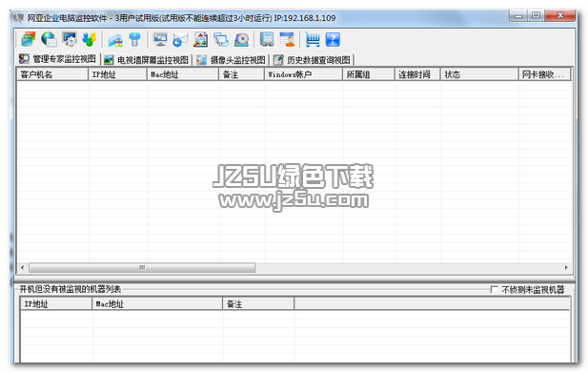Click the stacked green windows toolbar icon
Image resolution: width=588 pixels, height=373 pixels.
tap(29, 39)
